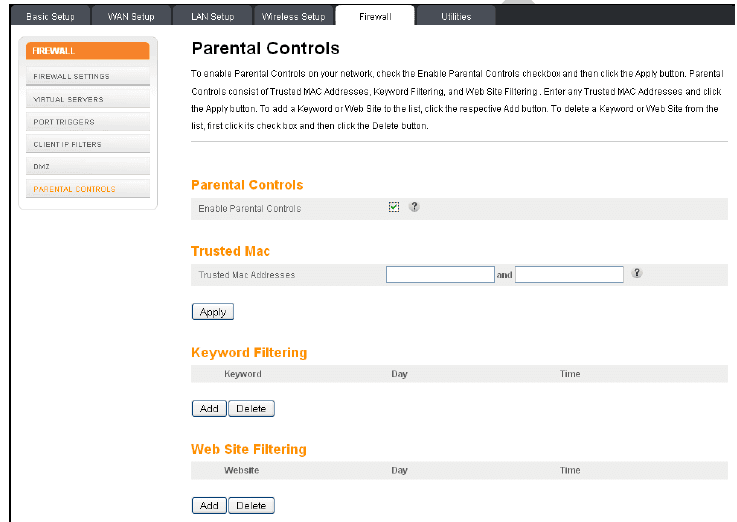Go to LAN Setup tab
The width and height of the screenshot is (737, 522).
(212, 16)
